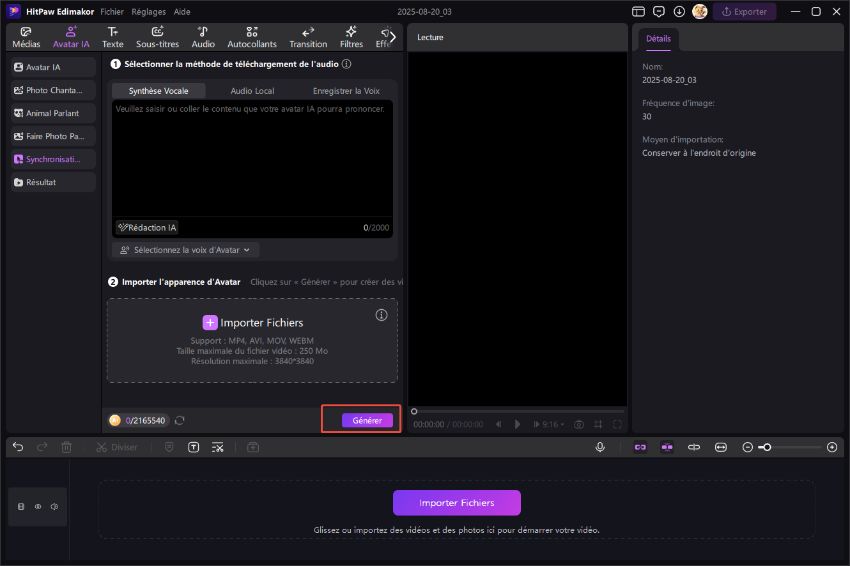Open the Médias panel
850x566 pixels.
25,37
